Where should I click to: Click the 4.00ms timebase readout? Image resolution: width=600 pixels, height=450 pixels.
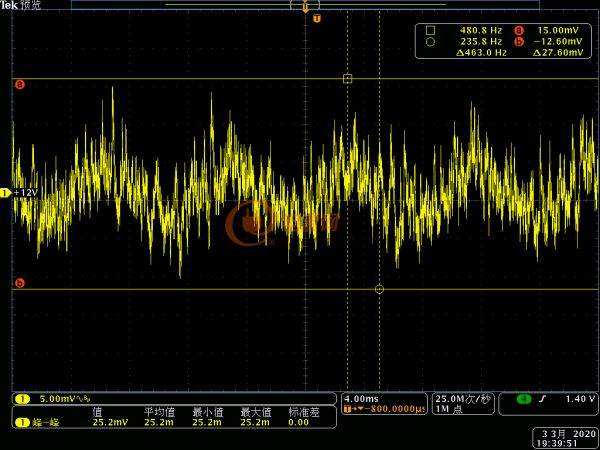[361, 399]
